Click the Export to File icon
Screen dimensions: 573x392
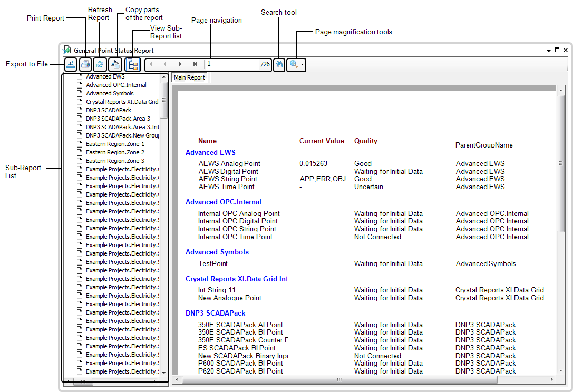click(x=71, y=64)
